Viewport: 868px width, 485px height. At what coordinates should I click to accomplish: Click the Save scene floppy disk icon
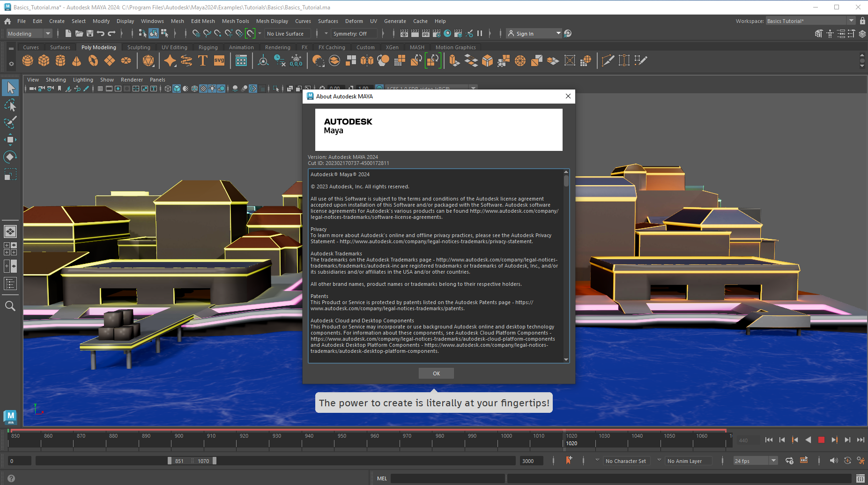click(90, 33)
